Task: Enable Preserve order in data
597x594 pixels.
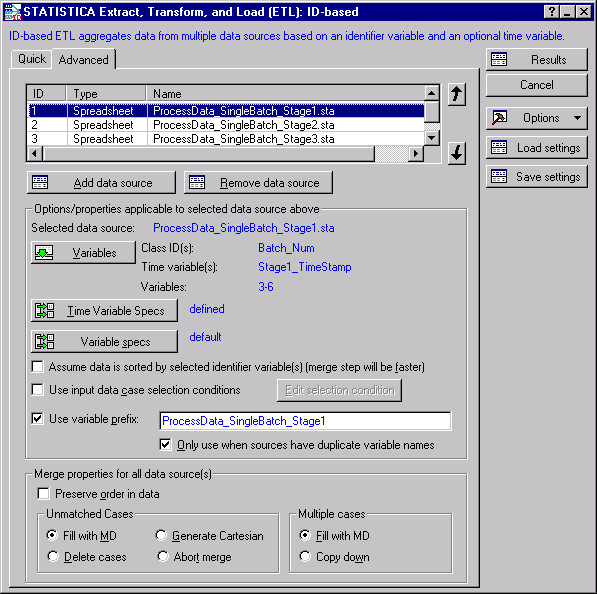Action: coord(43,494)
